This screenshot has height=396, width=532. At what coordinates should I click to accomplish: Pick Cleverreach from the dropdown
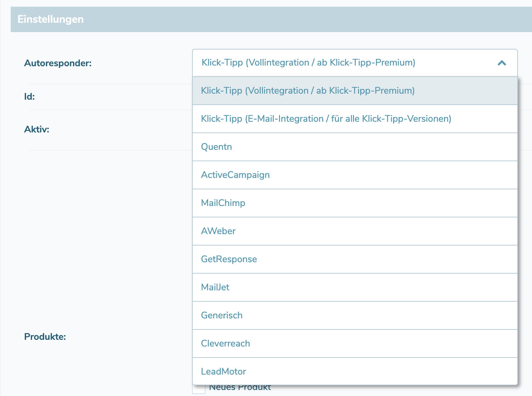[x=226, y=343]
